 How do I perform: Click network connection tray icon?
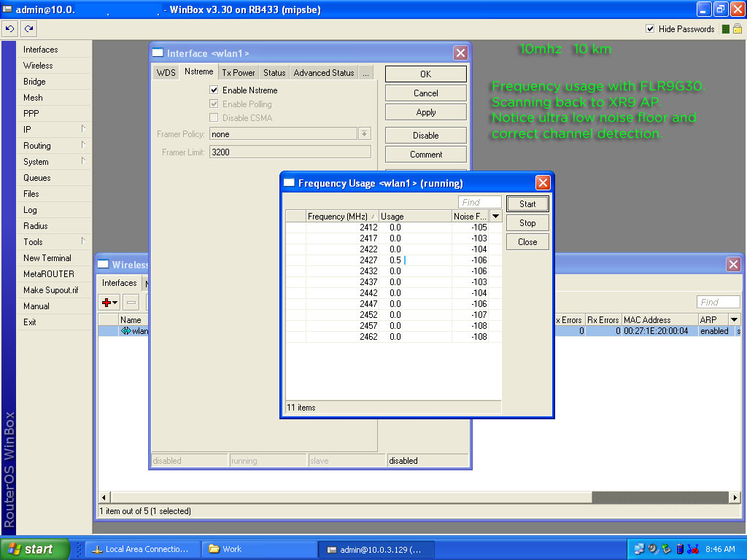(639, 549)
